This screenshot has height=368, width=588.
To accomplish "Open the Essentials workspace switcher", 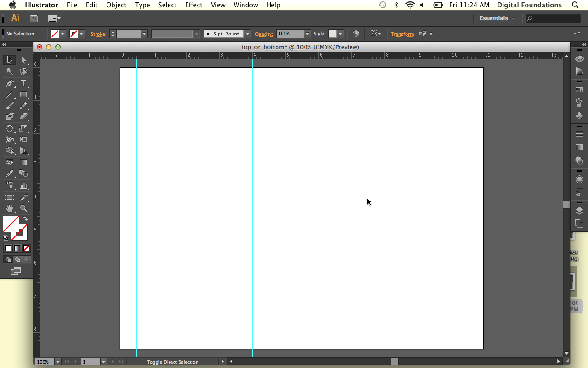I will click(497, 18).
